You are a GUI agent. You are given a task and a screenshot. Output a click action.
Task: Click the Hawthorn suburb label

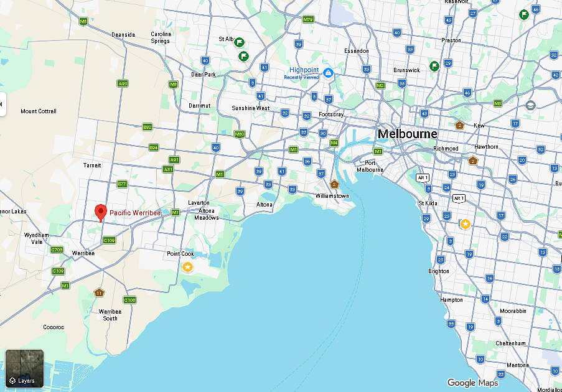[486, 147]
